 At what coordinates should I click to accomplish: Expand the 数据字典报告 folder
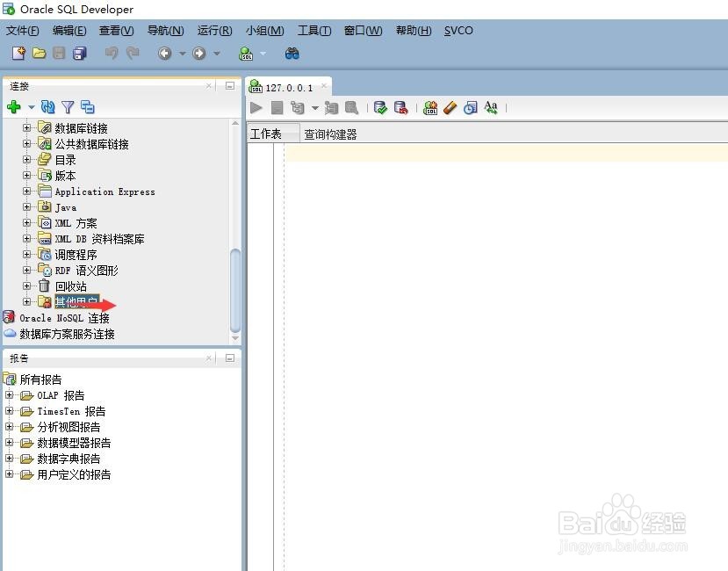(10, 458)
